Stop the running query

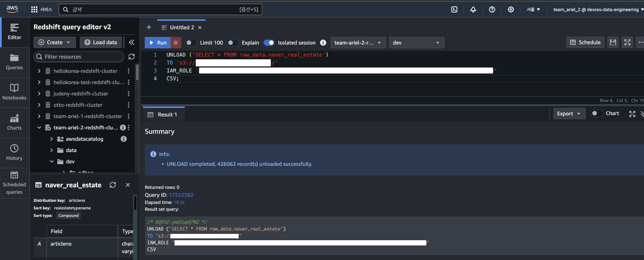[176, 43]
